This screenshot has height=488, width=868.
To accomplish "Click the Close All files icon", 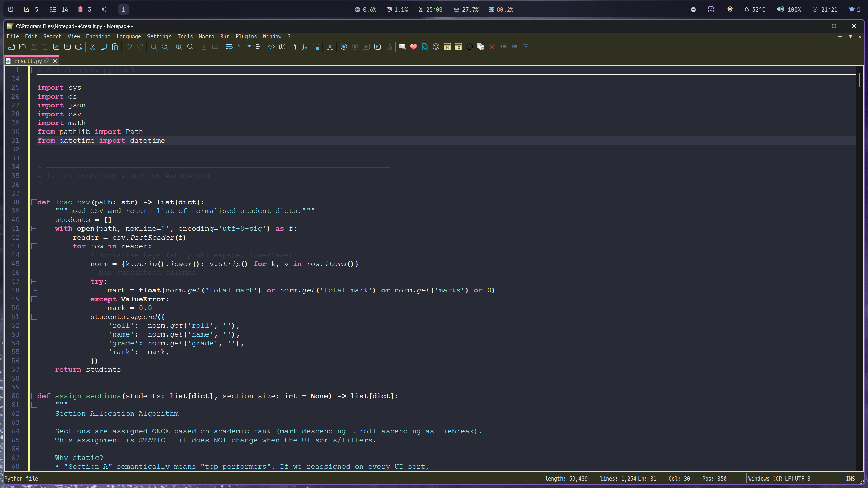I will click(x=67, y=47).
